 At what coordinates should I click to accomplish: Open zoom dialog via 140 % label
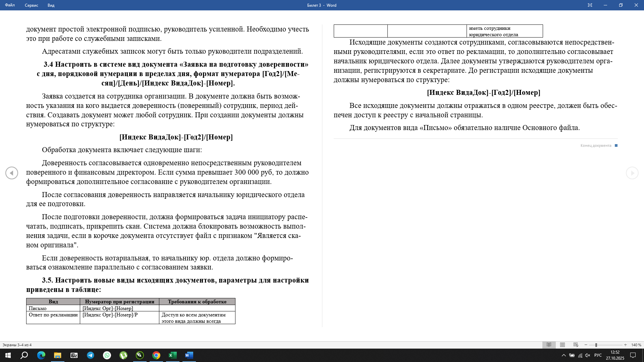coord(636,345)
